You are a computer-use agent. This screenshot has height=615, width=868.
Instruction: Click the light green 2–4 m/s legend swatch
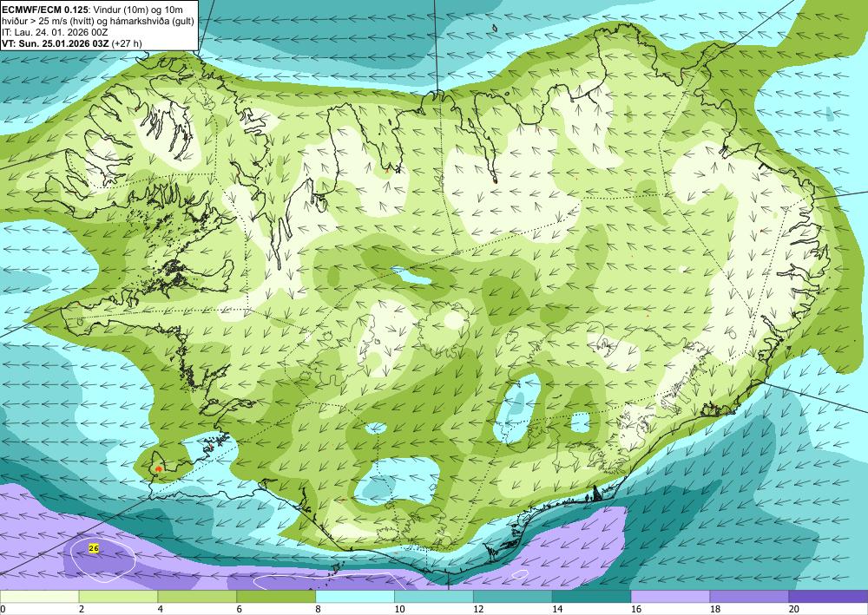[x=118, y=597]
